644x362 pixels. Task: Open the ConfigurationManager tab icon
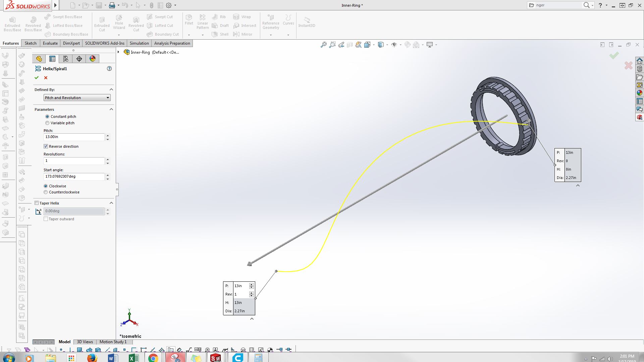click(66, 59)
